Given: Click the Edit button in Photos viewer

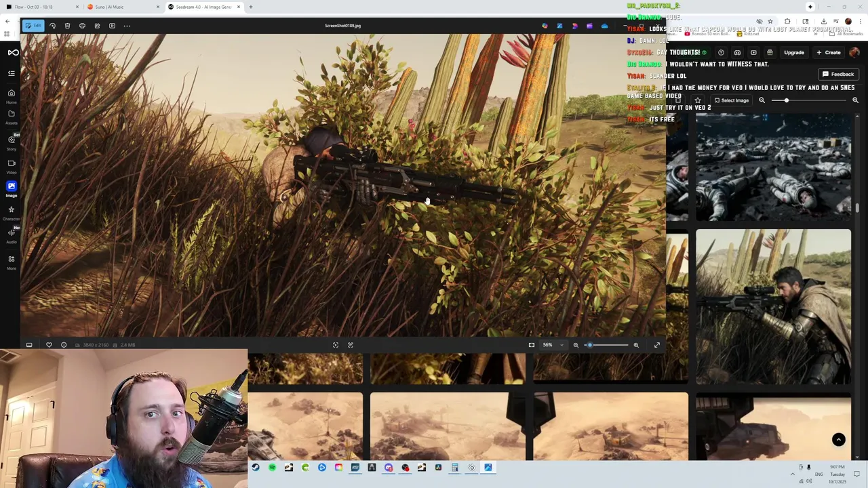Looking at the screenshot, I should coord(32,26).
